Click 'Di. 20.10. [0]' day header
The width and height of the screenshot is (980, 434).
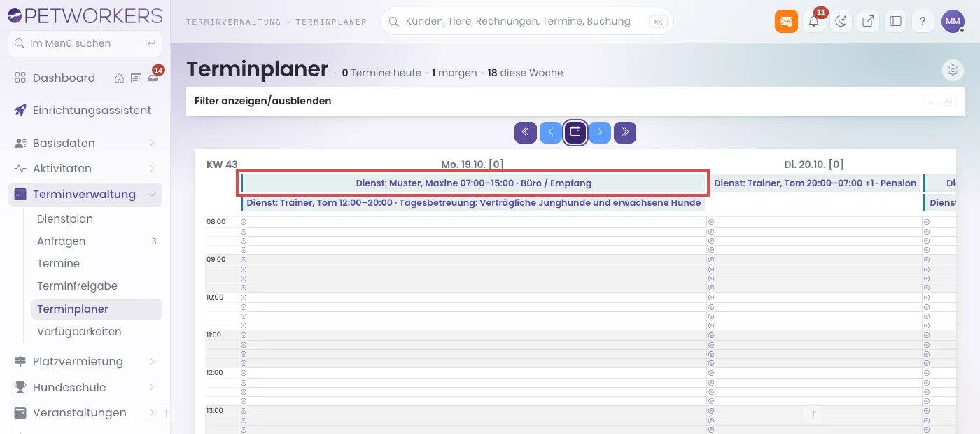813,164
